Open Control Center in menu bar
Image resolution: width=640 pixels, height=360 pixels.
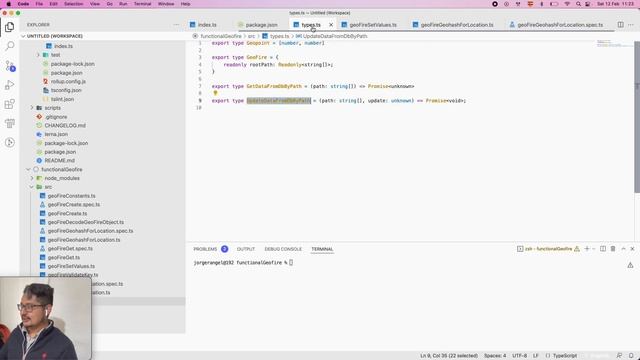click(588, 4)
